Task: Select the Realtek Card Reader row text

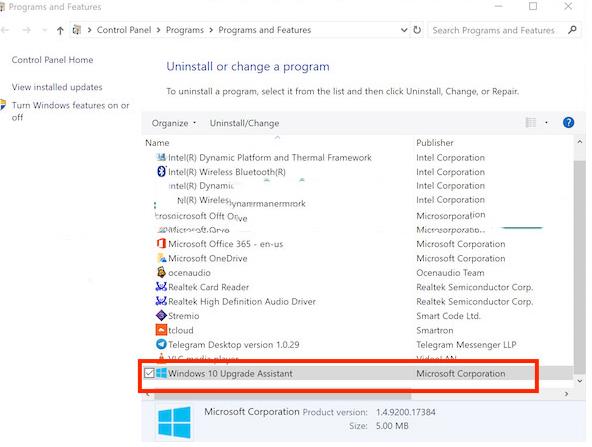Action: click(208, 287)
